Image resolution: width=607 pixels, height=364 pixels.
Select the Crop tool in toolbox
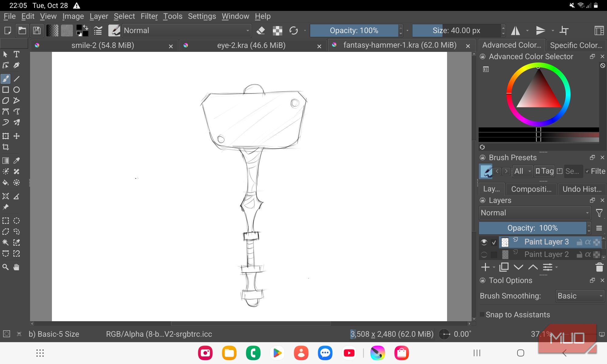click(5, 147)
